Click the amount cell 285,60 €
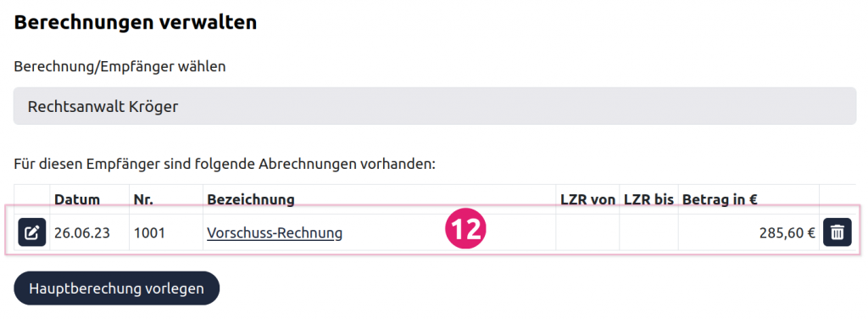This screenshot has width=868, height=319. pos(787,233)
